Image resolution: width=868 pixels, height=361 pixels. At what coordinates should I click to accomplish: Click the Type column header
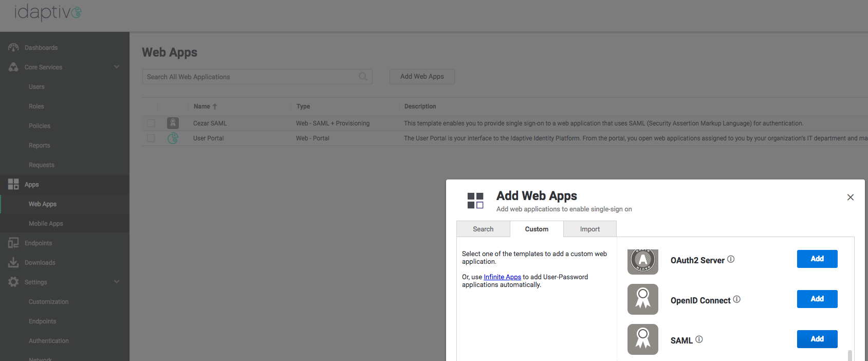[303, 106]
